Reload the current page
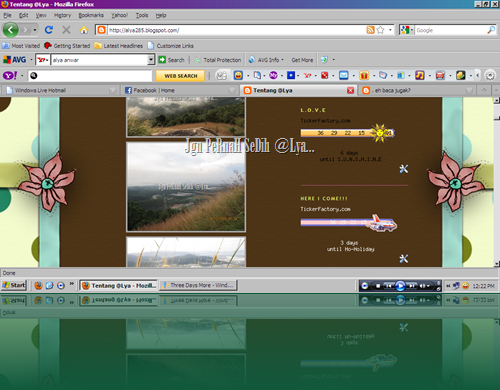The image size is (500, 390). tap(49, 30)
